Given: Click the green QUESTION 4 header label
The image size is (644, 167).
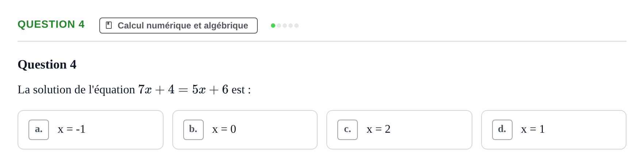Looking at the screenshot, I should point(51,24).
